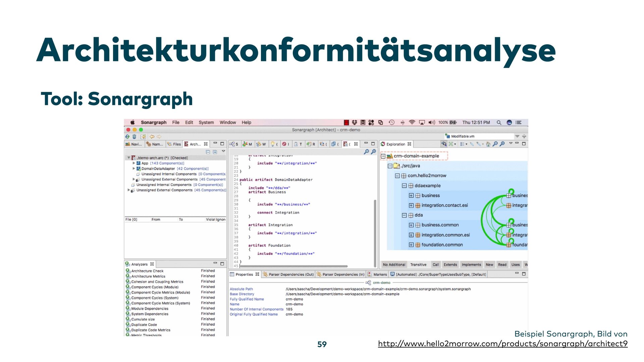Zoom out in the architecture editor
This screenshot has height=362, width=644.
click(x=366, y=152)
